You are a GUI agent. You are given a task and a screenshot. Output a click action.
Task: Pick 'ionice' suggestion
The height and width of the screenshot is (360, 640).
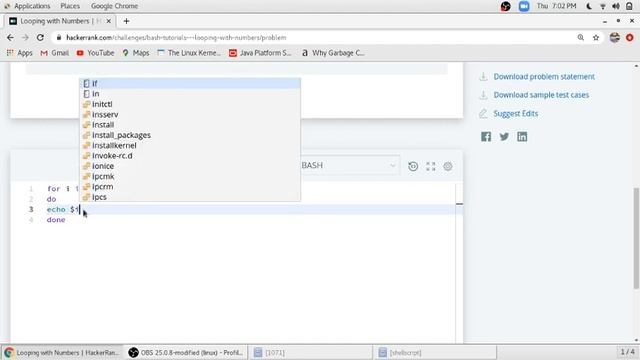(190, 166)
